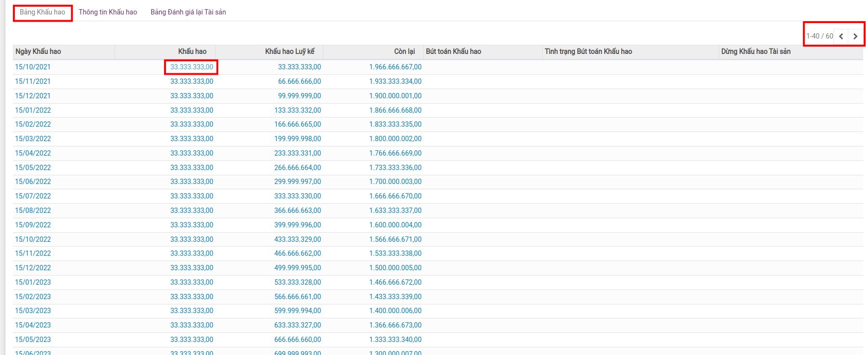Select the row dated 15/01/2022
This screenshot has width=868, height=355.
[x=33, y=110]
